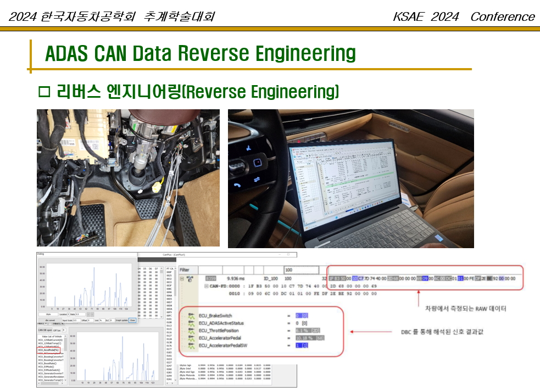Select HCU_BoostRate() from the vehicle list
540x392 pixels.
click(x=48, y=363)
